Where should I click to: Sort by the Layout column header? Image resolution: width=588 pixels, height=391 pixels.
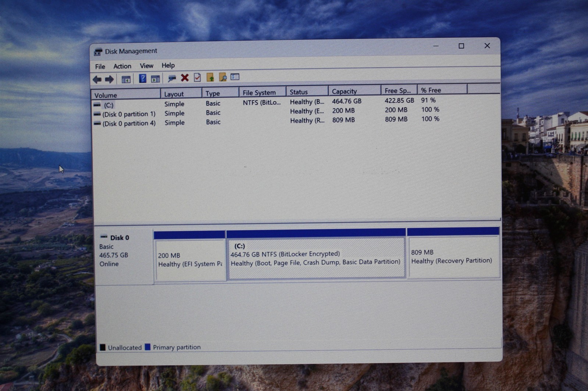(181, 94)
